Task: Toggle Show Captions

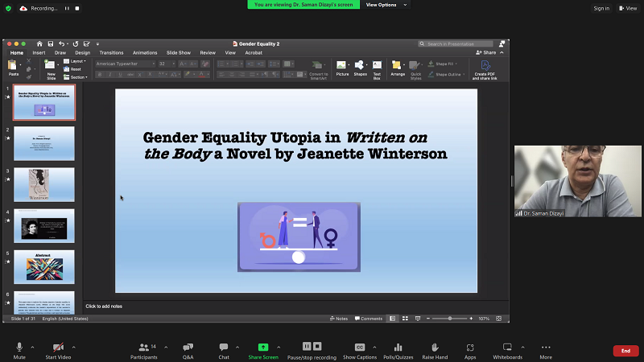Action: [x=360, y=348]
